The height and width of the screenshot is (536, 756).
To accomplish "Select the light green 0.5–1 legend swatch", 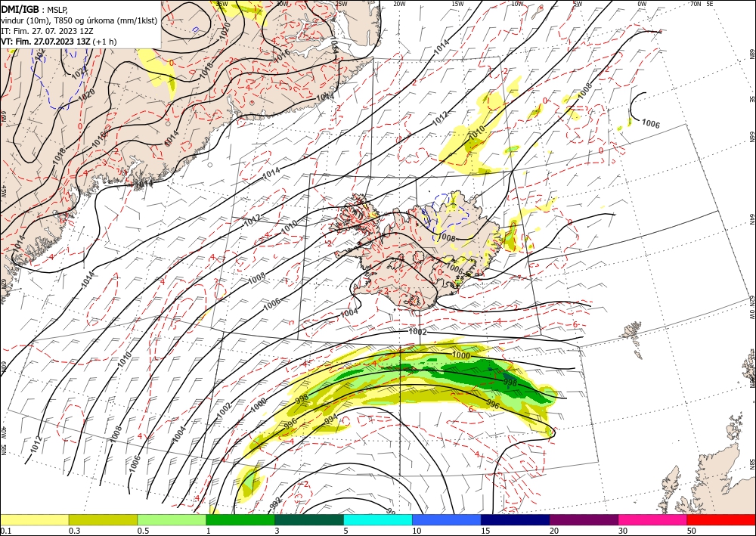I will [172, 519].
